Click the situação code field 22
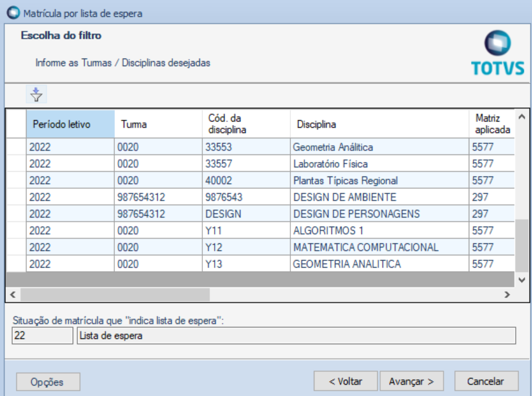 (x=42, y=336)
